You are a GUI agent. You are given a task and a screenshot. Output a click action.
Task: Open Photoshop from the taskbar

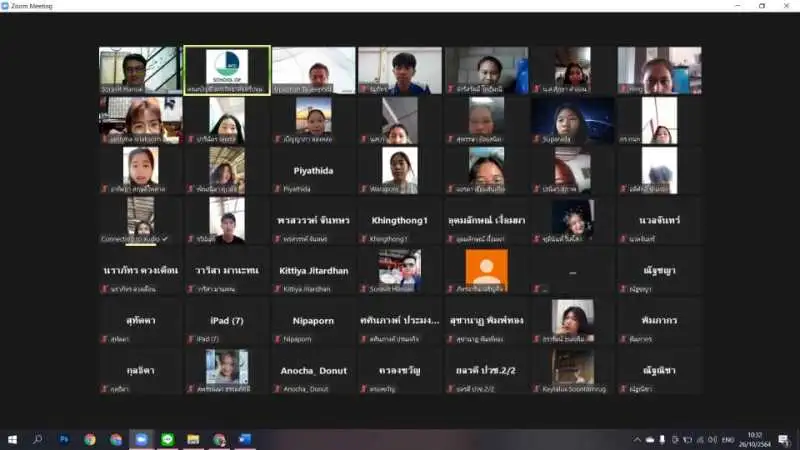[64, 439]
